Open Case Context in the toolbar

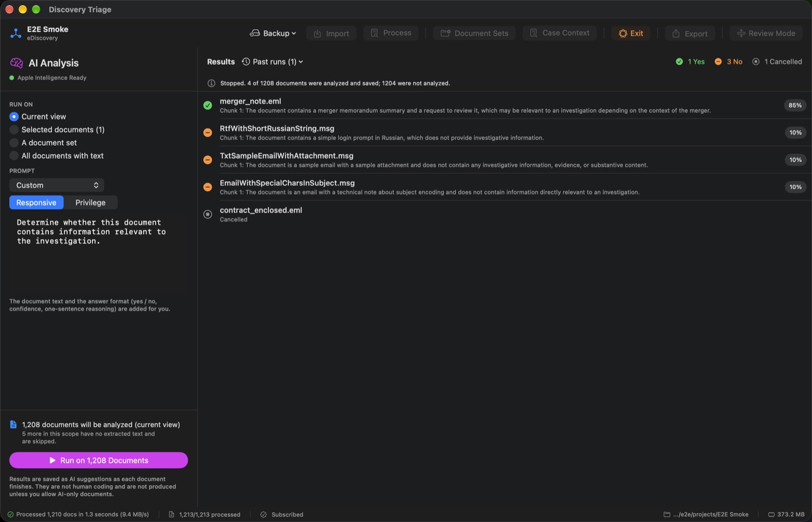[x=560, y=33]
